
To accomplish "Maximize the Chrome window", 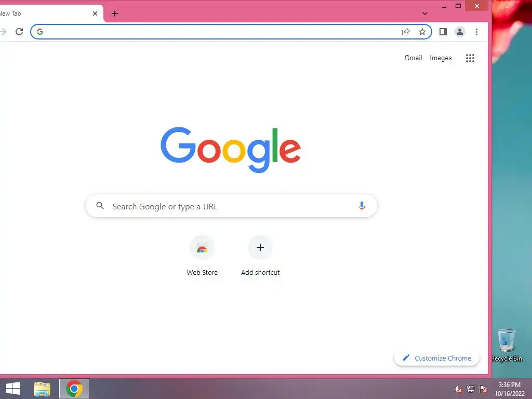I will 458,6.
